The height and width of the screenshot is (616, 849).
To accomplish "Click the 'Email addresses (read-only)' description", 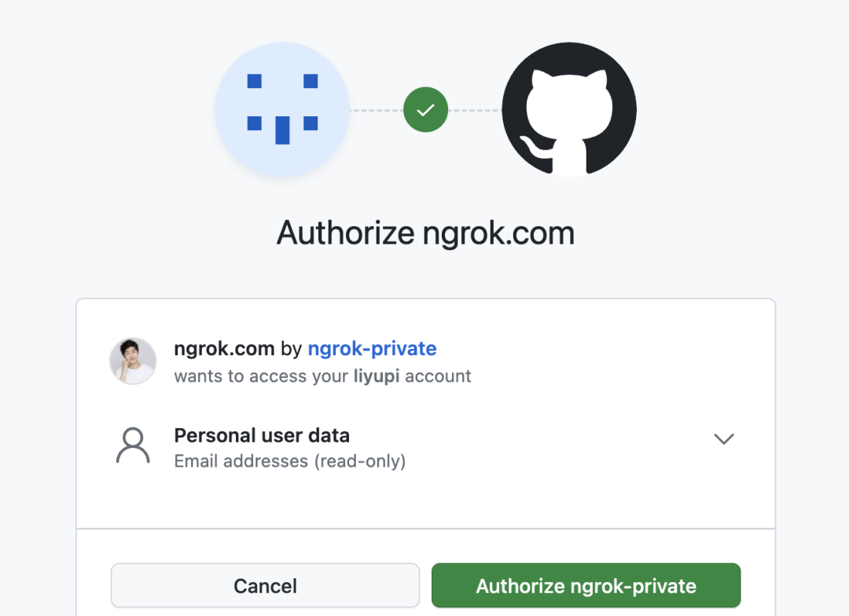I will 289,461.
